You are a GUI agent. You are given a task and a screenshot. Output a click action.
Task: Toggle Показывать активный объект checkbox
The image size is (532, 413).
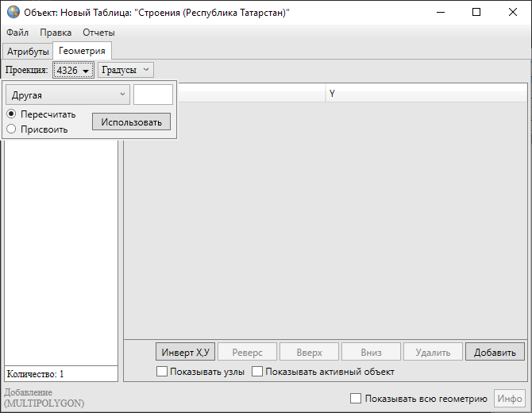point(257,371)
